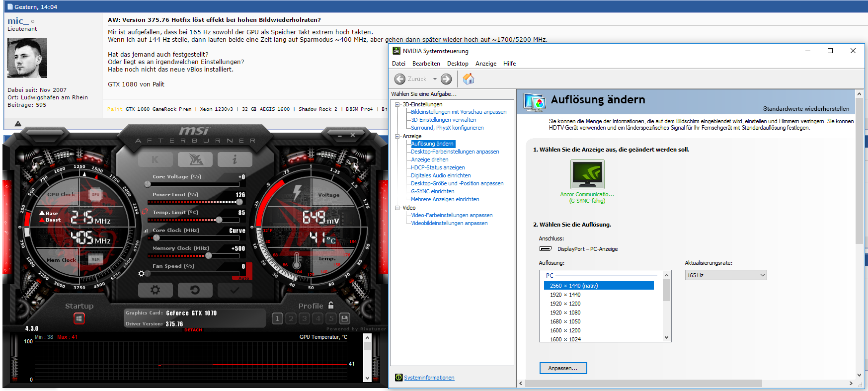Open the Hilfe menu
The height and width of the screenshot is (391, 868).
click(x=509, y=64)
